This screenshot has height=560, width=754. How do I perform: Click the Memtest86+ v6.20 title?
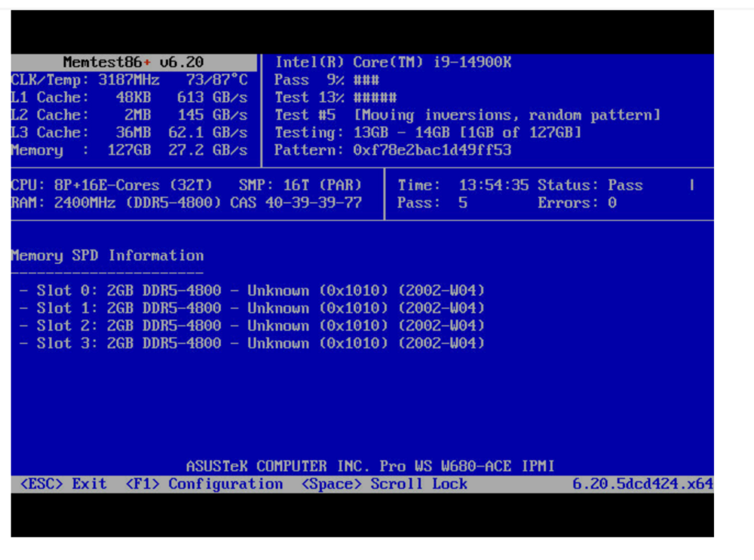click(133, 62)
